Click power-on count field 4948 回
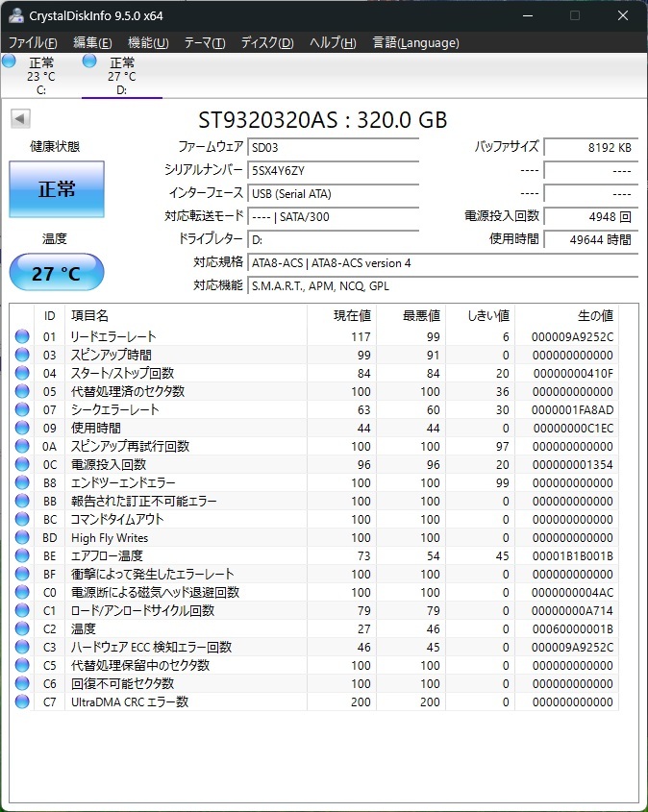The image size is (648, 812). (591, 216)
